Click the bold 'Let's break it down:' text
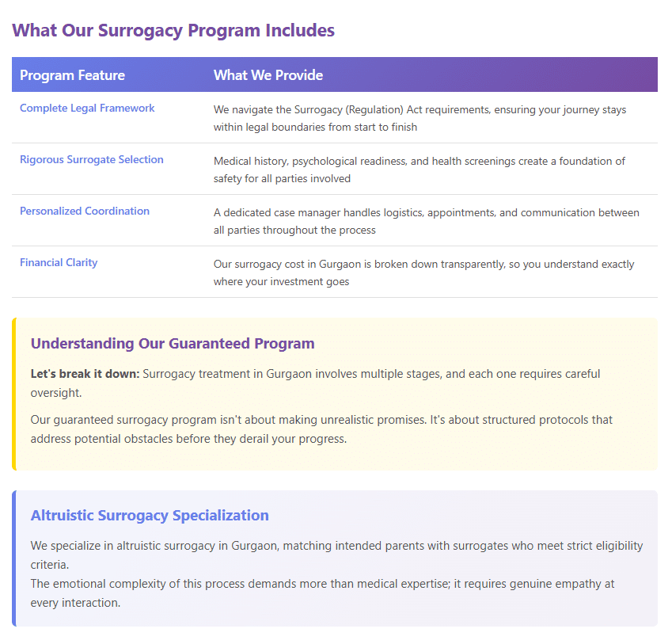Screen dimensions: 672x644 click(x=85, y=373)
